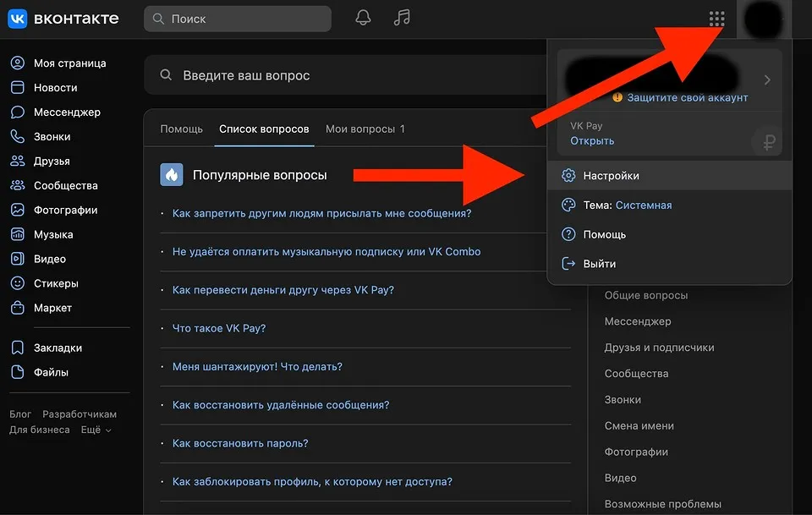Image resolution: width=812 pixels, height=515 pixels.
Task: Switch to the 'Помощь' tab
Action: coord(181,129)
